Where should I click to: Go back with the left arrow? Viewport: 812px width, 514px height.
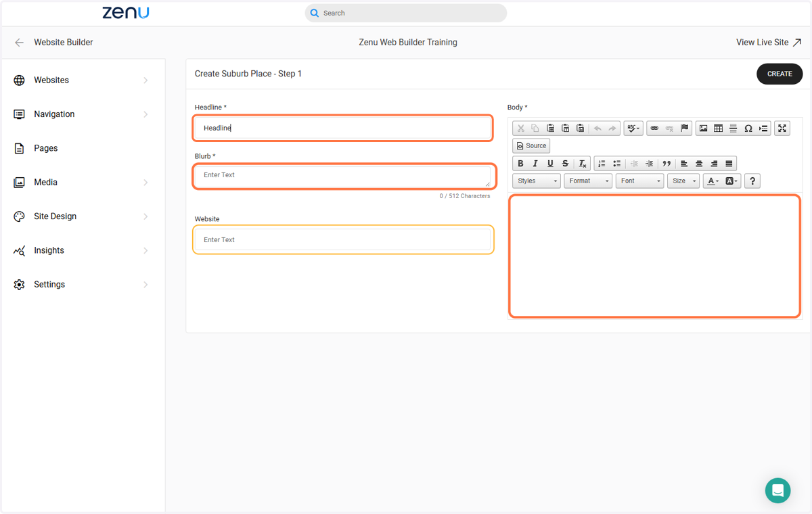pyautogui.click(x=19, y=42)
